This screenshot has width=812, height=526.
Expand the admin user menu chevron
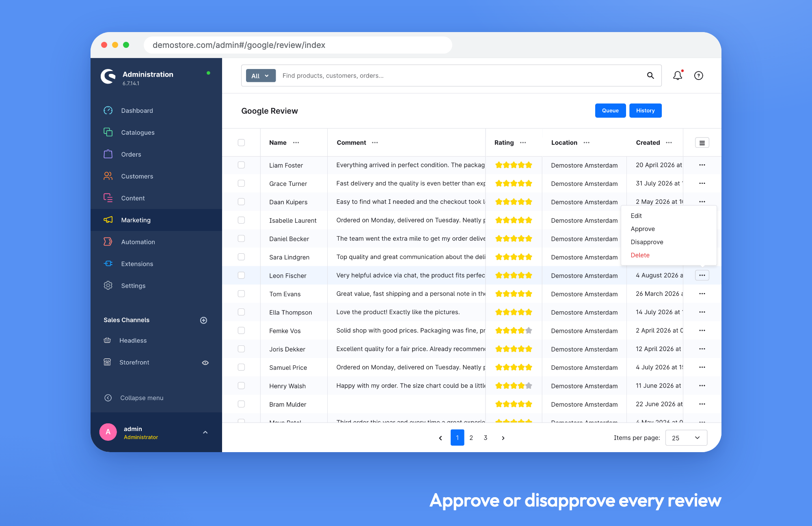[205, 433]
